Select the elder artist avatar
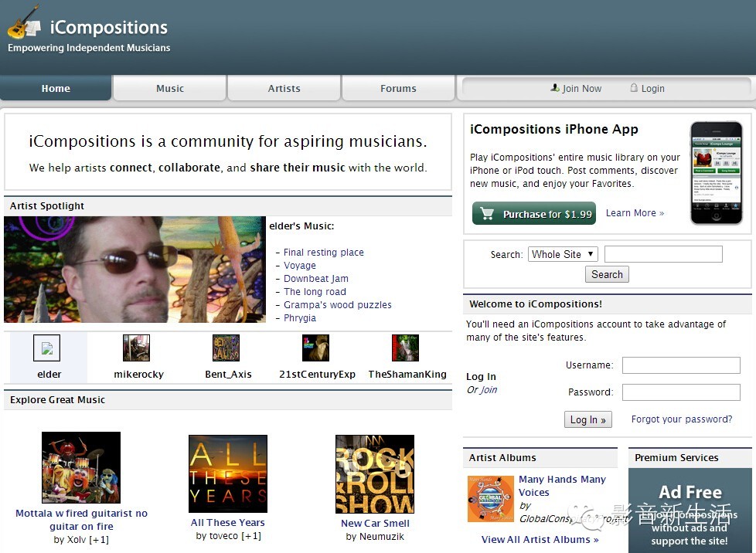This screenshot has height=553, width=756. click(46, 348)
